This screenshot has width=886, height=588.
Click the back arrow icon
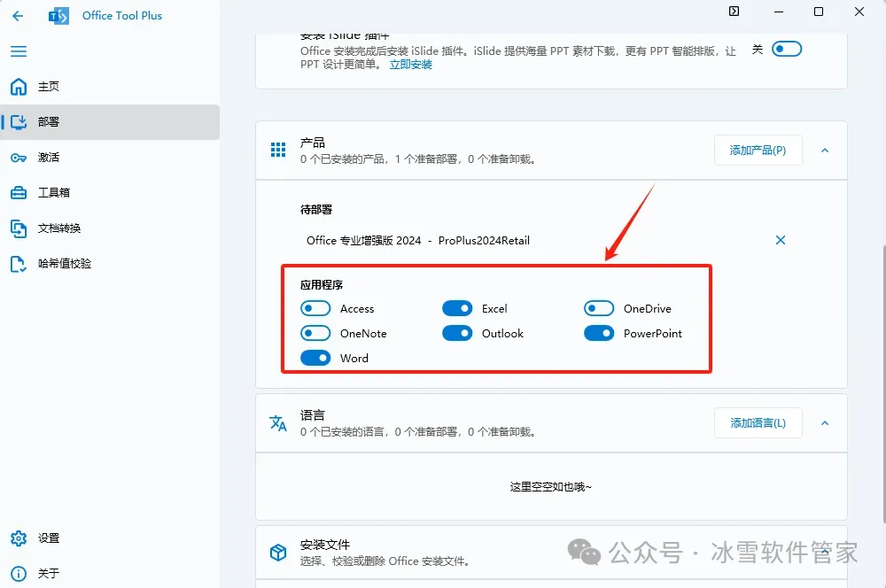pyautogui.click(x=18, y=16)
